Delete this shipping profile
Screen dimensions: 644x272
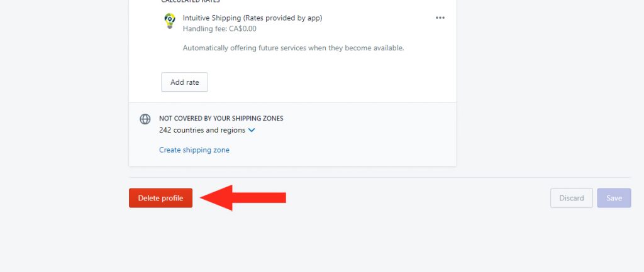160,198
